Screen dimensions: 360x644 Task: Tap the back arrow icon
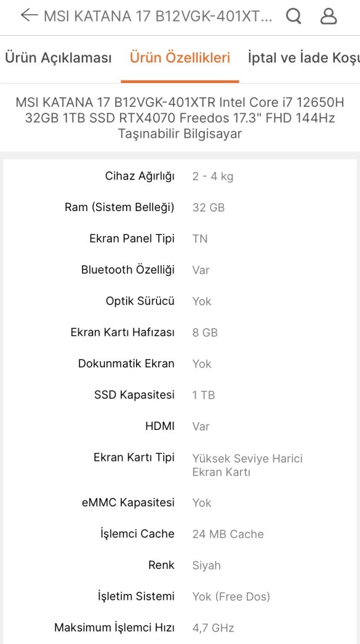29,16
